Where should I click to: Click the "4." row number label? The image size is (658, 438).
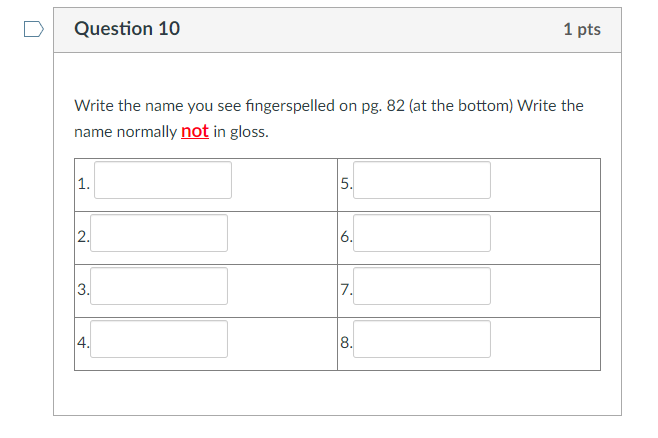(83, 343)
